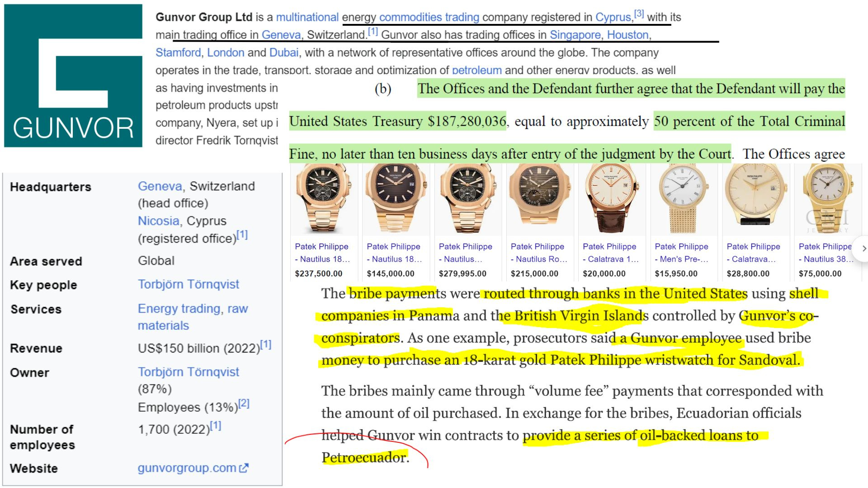Open the 'Nicosia' infobox link
This screenshot has height=488, width=868.
(158, 221)
